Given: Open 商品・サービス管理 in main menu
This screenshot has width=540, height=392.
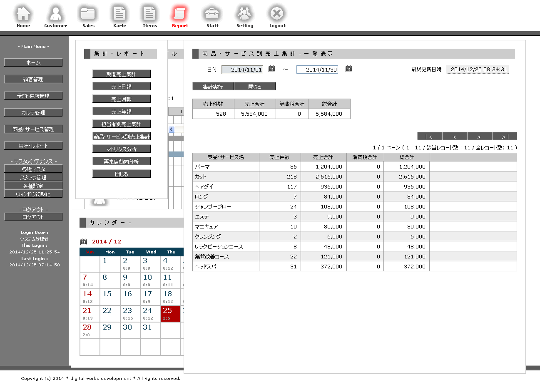Looking at the screenshot, I should point(33,129).
